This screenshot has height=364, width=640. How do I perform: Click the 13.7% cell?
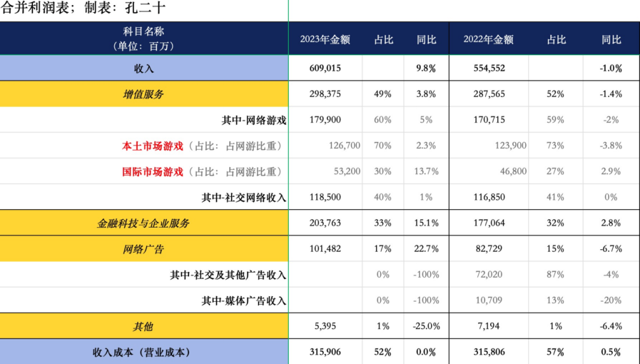[x=426, y=171]
